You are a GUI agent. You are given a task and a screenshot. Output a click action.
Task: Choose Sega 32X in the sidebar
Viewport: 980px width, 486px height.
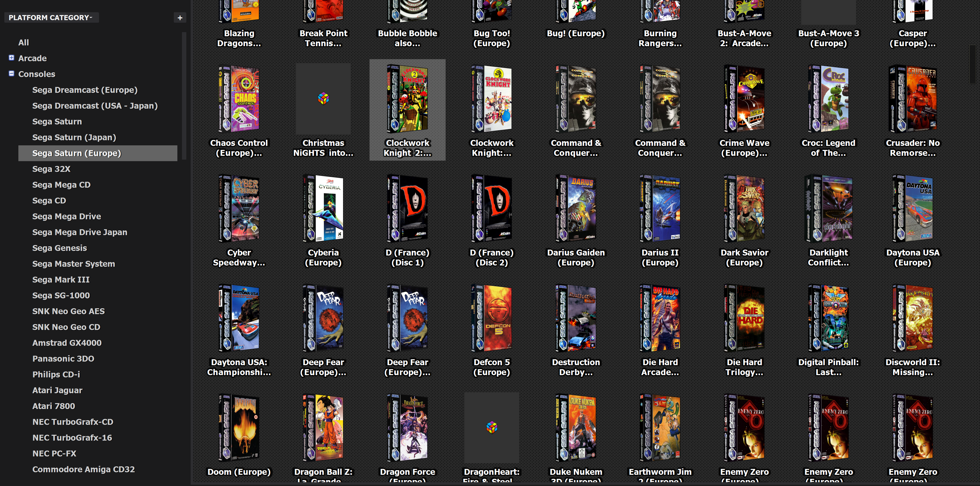pos(51,169)
